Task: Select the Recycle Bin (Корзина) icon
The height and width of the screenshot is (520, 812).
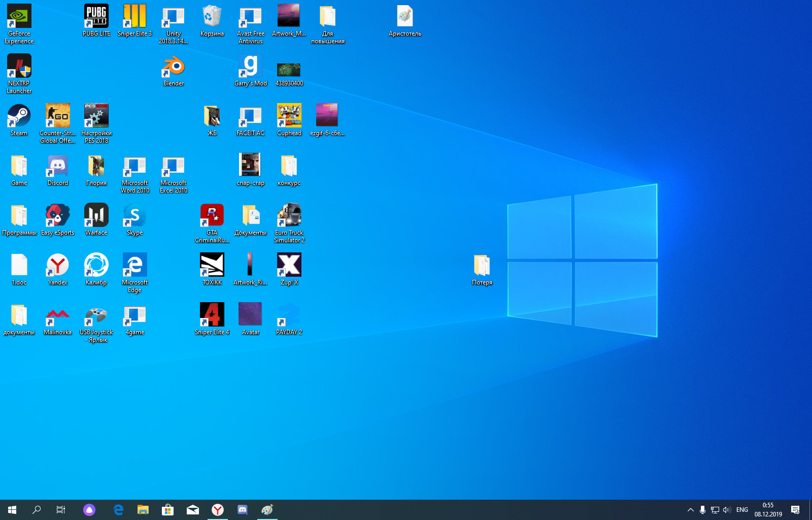Action: 212,20
